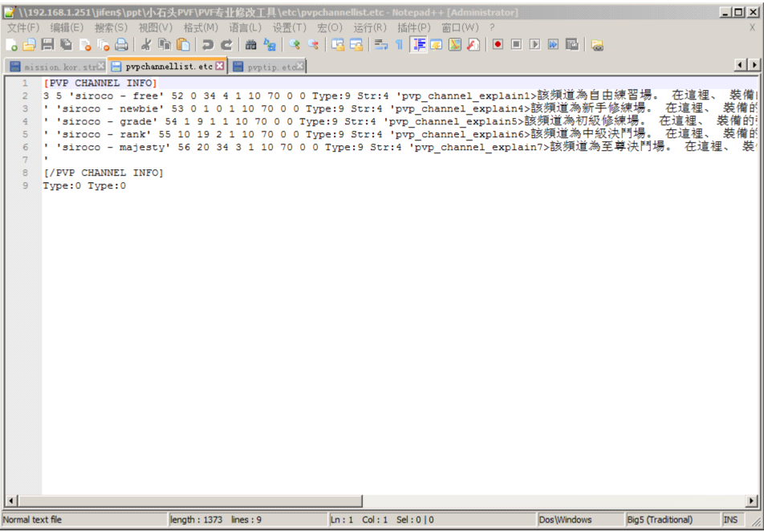Open the 宏(O) menu
Screen dimensions: 764x532
330,28
